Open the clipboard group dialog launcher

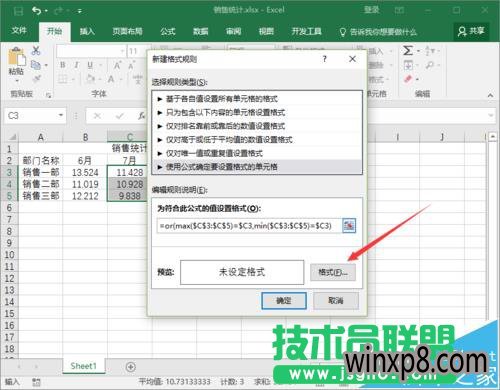(49, 96)
